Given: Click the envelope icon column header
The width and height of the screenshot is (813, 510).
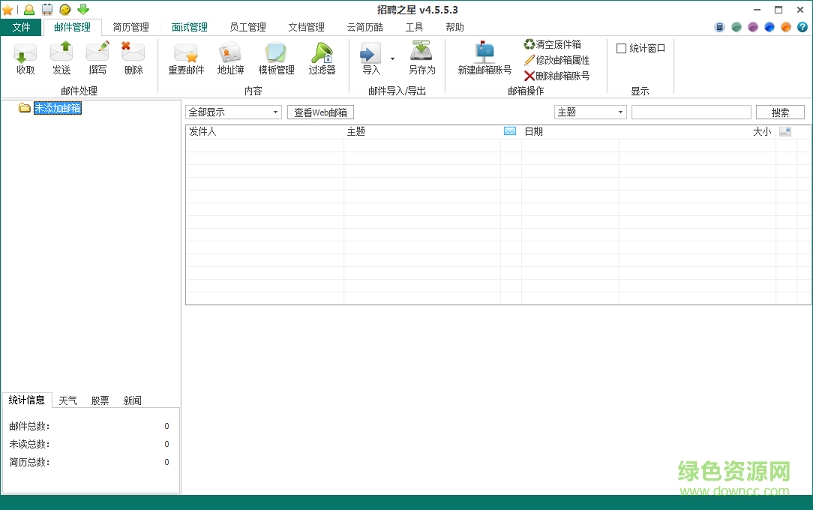Looking at the screenshot, I should point(510,131).
